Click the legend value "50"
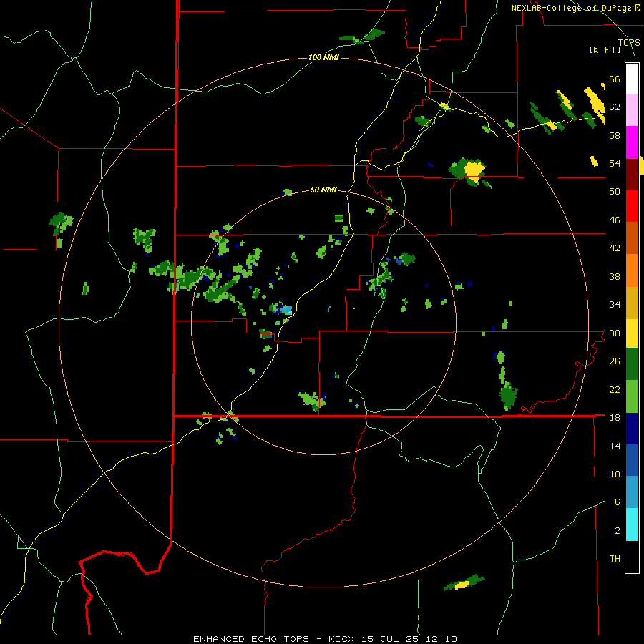Image resolution: width=644 pixels, height=644 pixels. 615,192
